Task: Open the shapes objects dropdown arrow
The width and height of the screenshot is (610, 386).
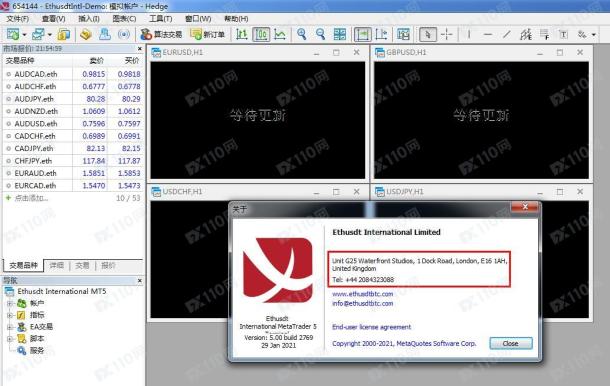Action: [x=594, y=35]
